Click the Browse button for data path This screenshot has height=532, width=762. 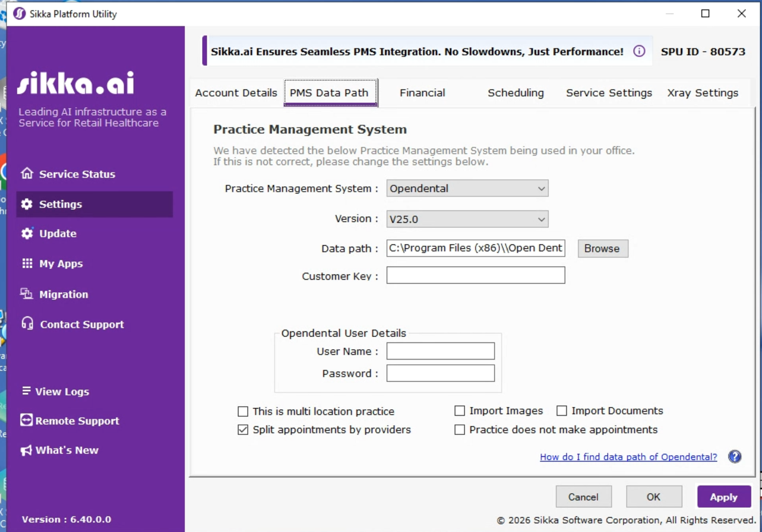(603, 248)
